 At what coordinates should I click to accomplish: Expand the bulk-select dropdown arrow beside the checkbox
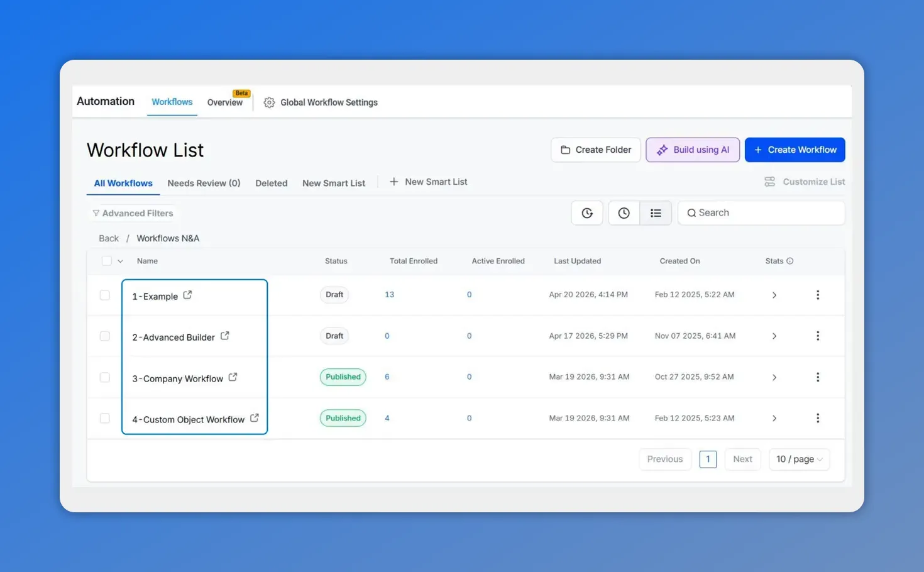pos(119,260)
